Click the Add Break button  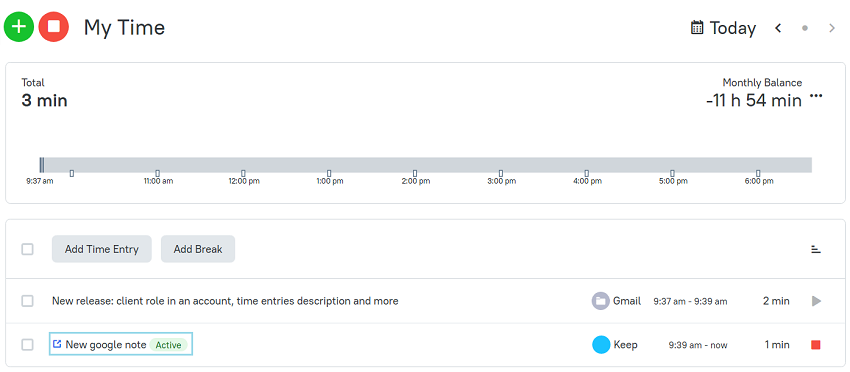(x=198, y=249)
